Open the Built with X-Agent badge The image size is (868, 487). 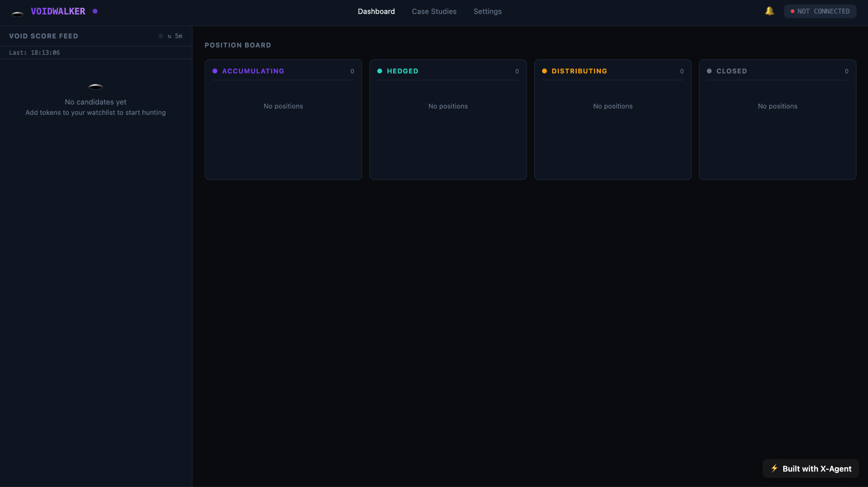click(x=810, y=468)
